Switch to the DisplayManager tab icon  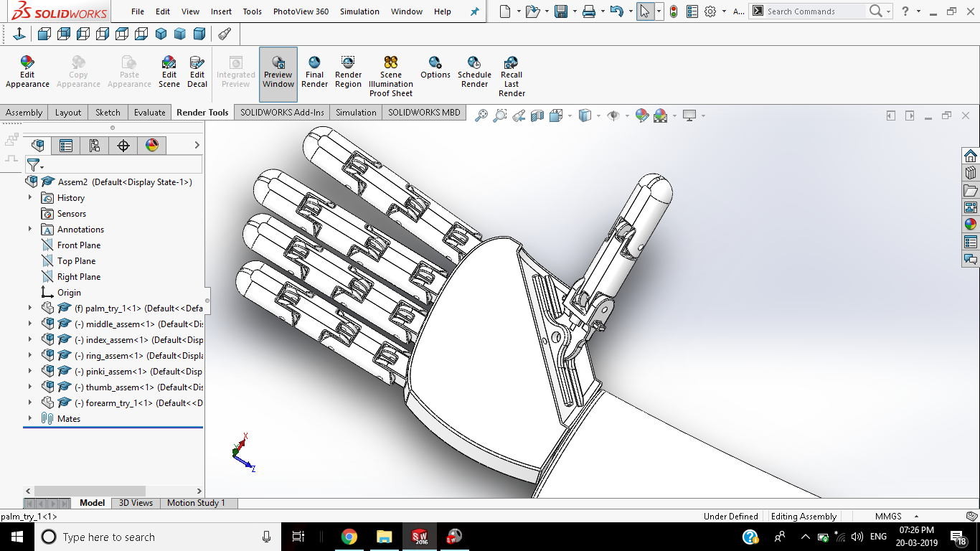[x=152, y=146]
